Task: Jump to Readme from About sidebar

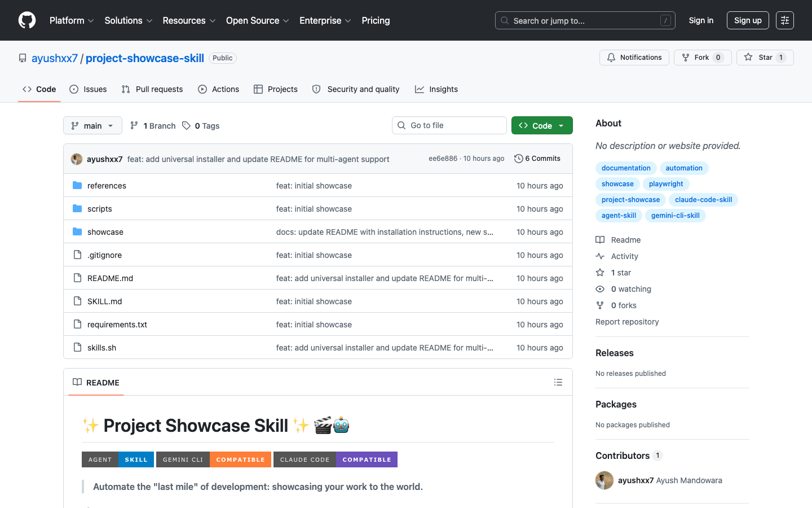Action: pyautogui.click(x=618, y=240)
